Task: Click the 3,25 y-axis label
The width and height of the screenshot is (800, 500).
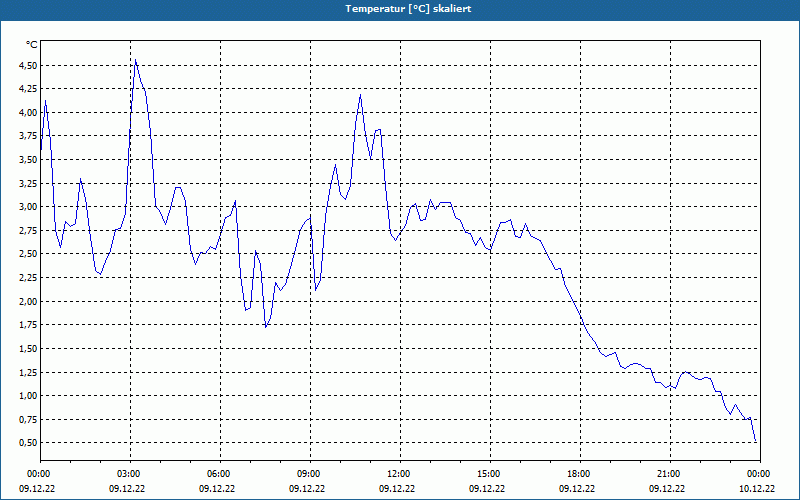Action: coord(29,183)
